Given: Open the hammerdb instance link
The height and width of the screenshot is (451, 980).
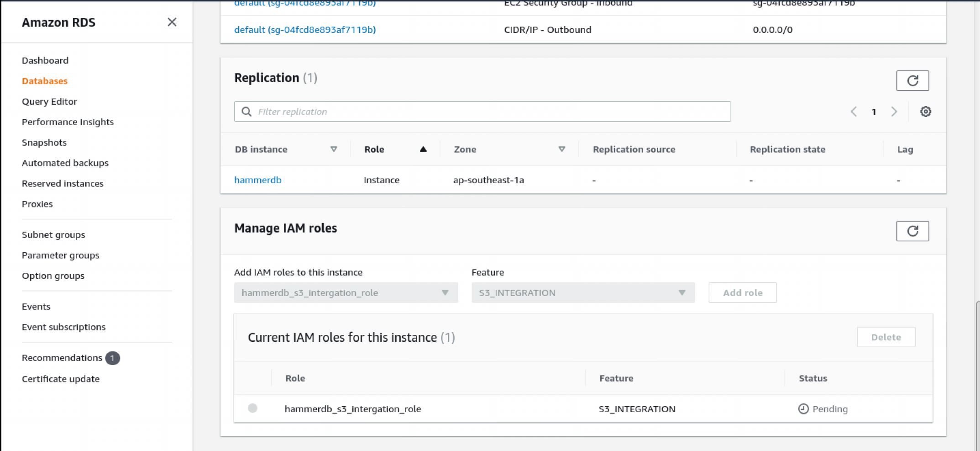Looking at the screenshot, I should pos(257,180).
